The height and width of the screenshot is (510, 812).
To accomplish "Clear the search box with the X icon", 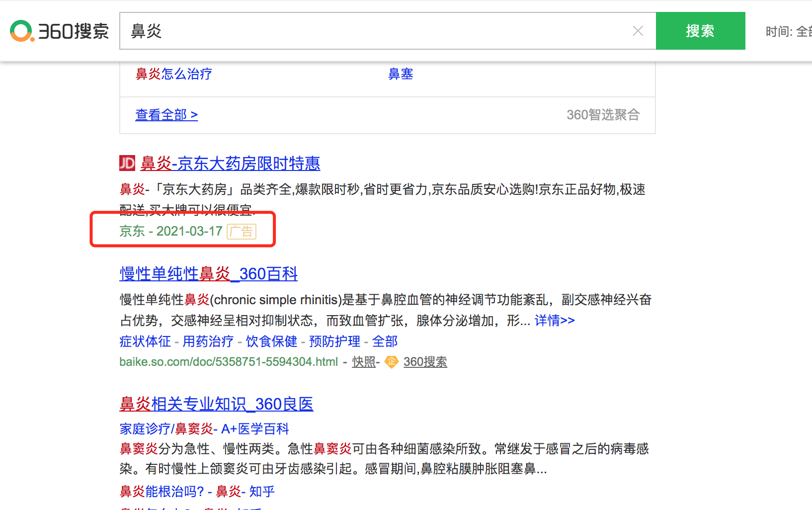I will click(638, 31).
